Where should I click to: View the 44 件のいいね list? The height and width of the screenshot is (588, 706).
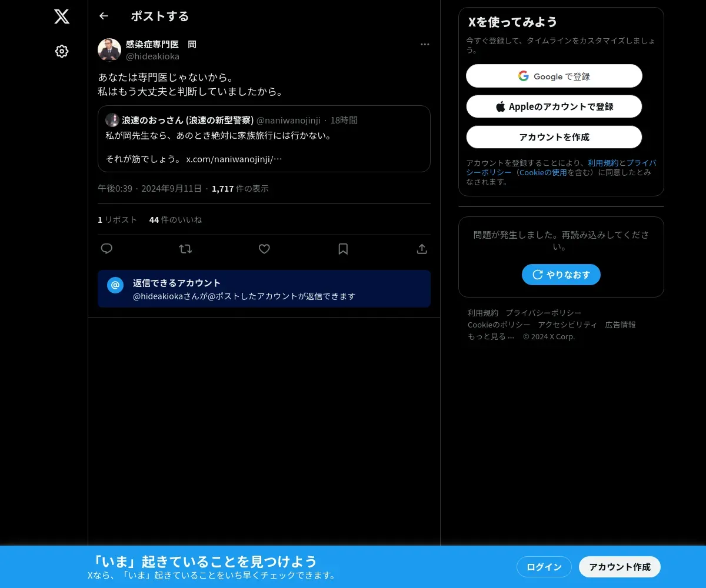tap(175, 219)
